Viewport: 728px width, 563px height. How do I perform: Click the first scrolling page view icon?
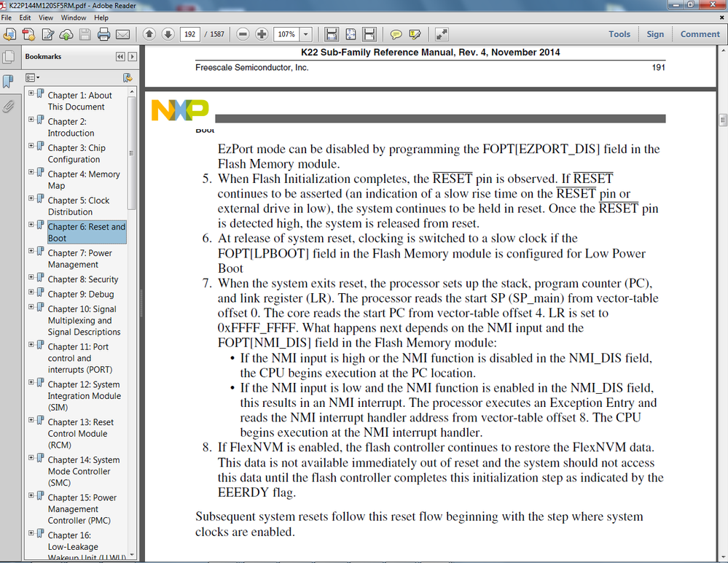[x=332, y=34]
